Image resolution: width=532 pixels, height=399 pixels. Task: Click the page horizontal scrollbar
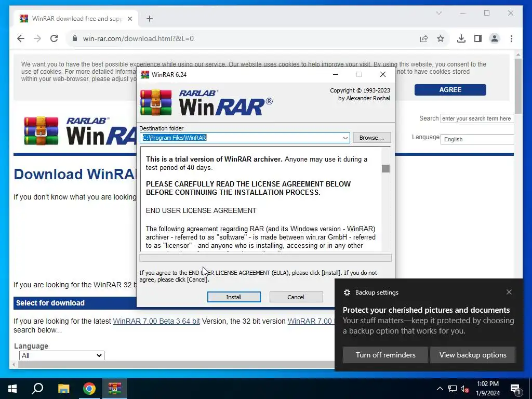pos(177,364)
